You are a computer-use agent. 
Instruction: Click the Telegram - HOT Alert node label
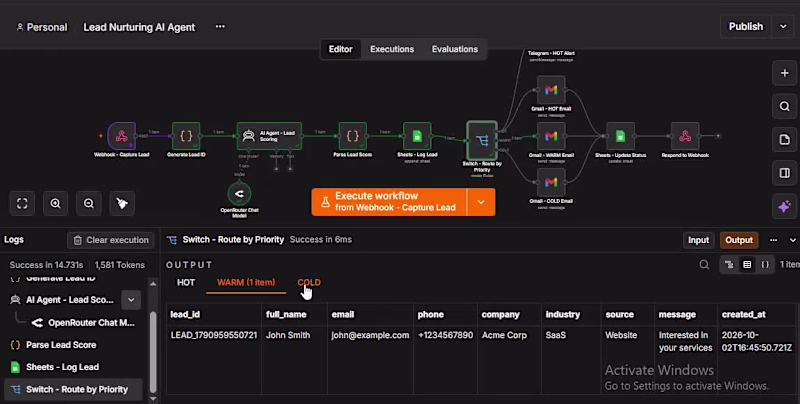[551, 53]
